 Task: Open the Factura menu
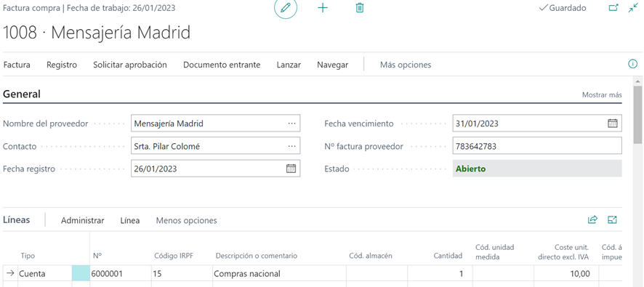click(17, 65)
